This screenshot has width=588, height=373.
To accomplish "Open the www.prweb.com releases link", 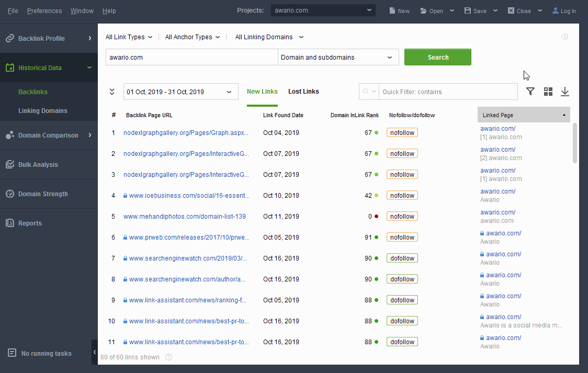I will tap(189, 238).
